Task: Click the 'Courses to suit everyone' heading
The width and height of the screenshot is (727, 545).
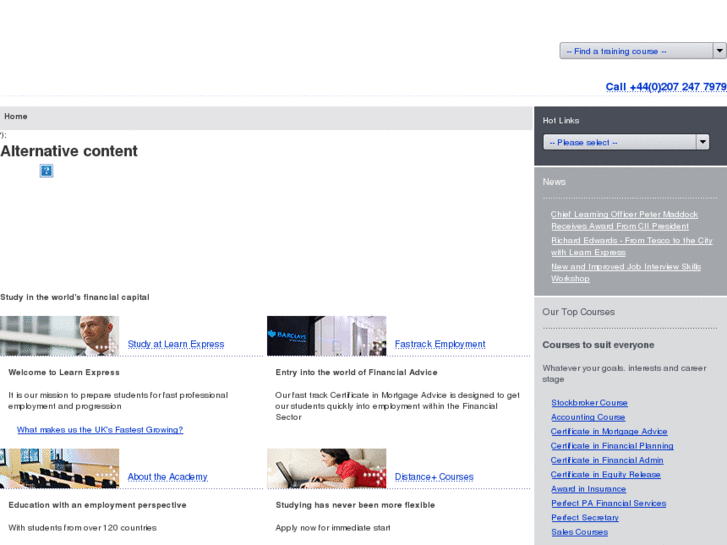Action: pos(598,345)
